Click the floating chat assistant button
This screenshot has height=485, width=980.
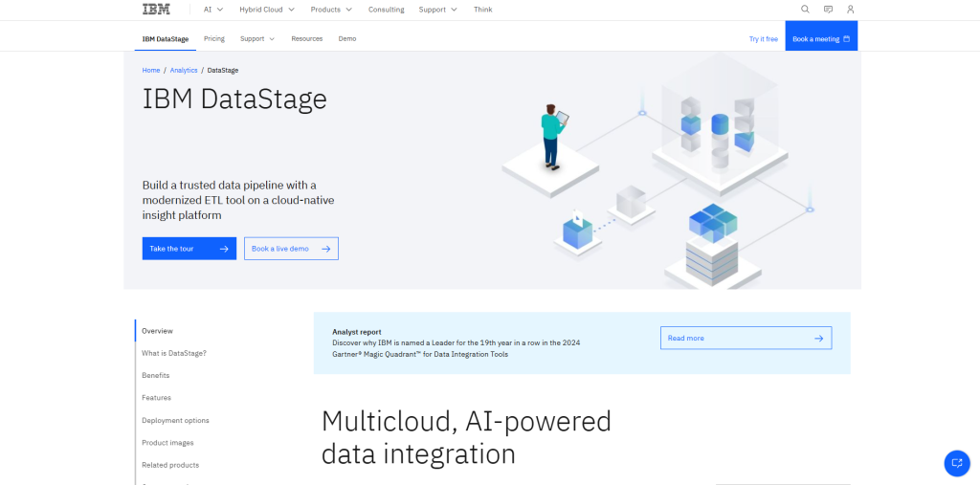point(957,463)
